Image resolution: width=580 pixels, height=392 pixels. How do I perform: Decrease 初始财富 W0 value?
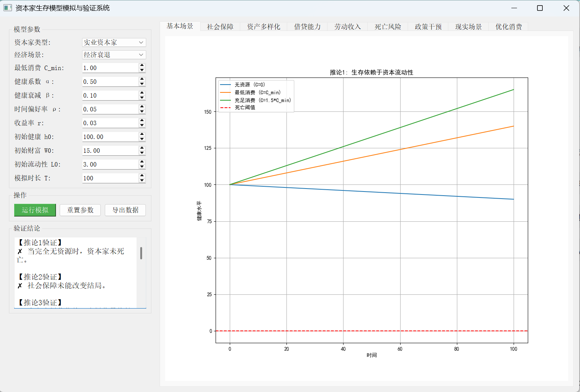(x=142, y=153)
